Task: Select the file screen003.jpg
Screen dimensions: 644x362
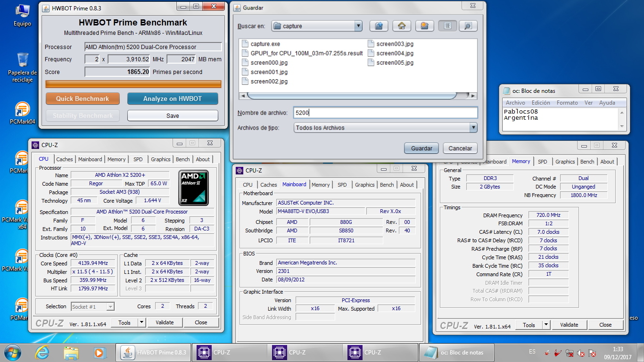Action: 390,44
